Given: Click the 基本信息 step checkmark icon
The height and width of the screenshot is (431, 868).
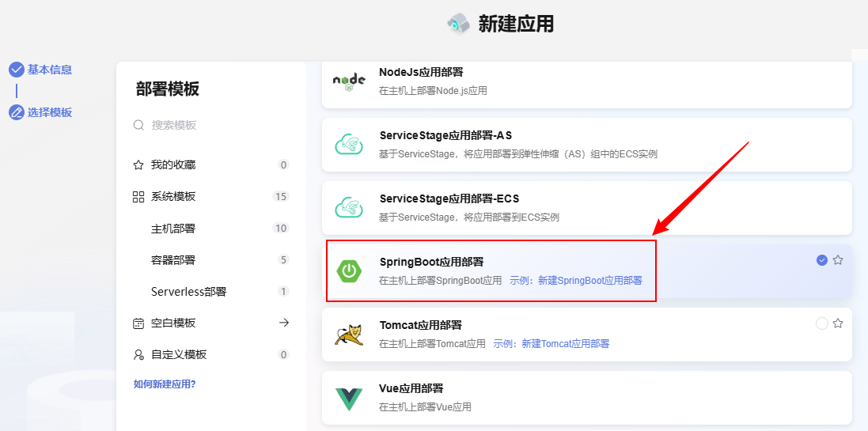Looking at the screenshot, I should pyautogui.click(x=17, y=70).
